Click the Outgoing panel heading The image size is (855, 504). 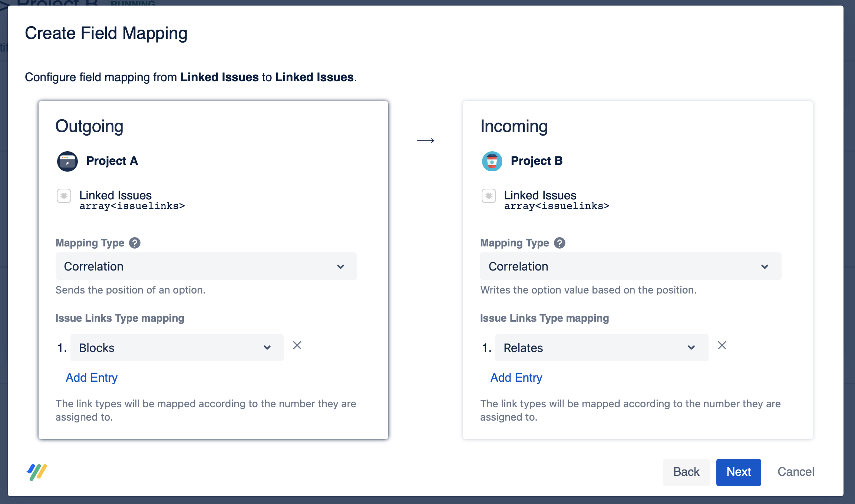click(x=89, y=126)
